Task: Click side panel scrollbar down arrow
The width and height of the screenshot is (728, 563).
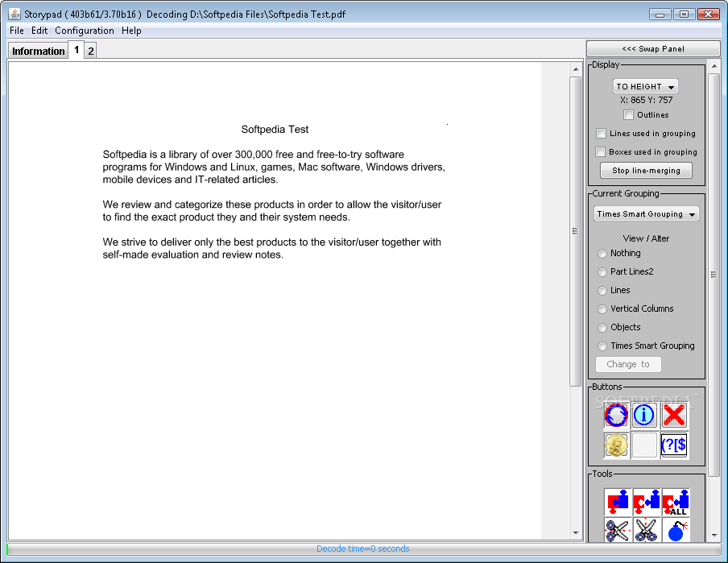Action: pos(714,535)
